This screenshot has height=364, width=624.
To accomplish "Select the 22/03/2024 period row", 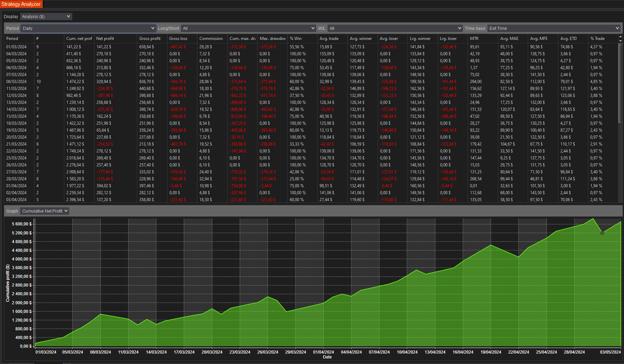I will 311,151.
